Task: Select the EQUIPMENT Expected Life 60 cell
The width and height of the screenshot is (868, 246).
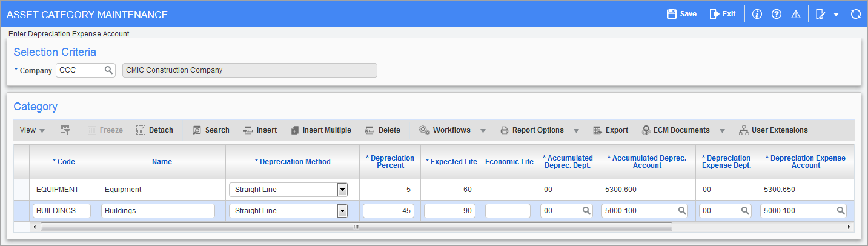Action: coord(451,190)
